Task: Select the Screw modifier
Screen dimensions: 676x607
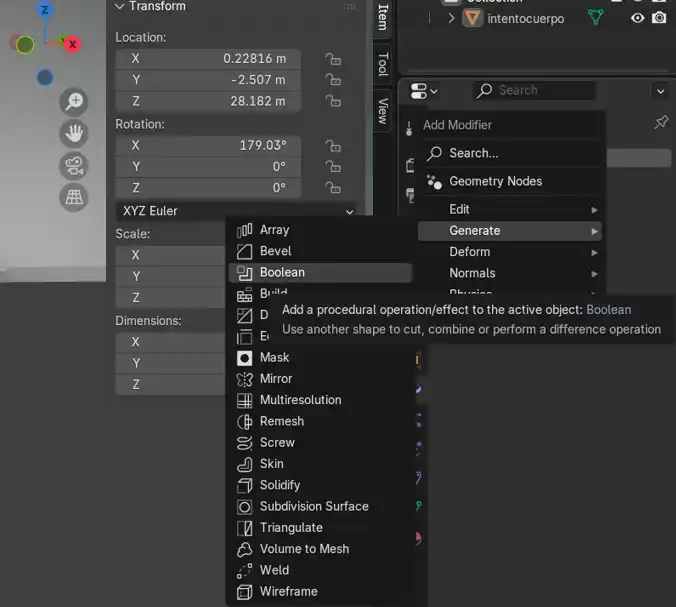Action: pyautogui.click(x=320, y=442)
